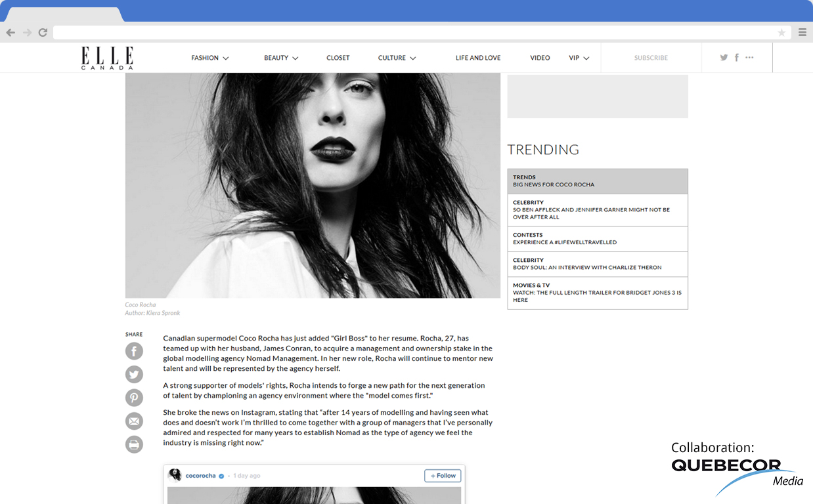Print the article
The image size is (813, 504).
coord(134,444)
